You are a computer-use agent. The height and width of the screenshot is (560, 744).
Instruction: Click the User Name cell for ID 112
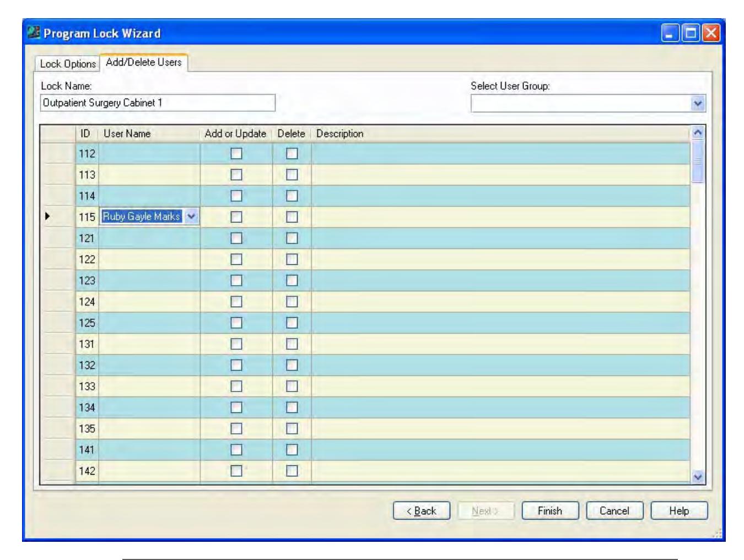(149, 154)
